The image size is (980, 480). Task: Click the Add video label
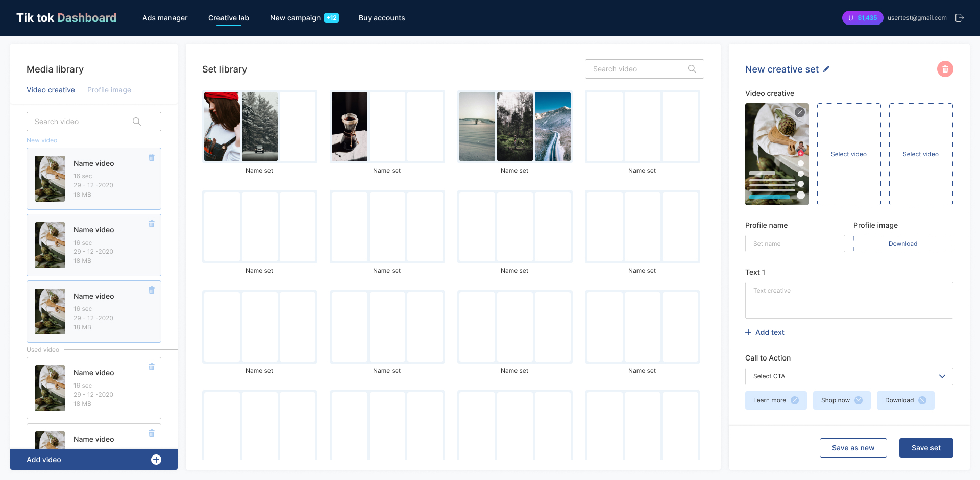point(44,460)
